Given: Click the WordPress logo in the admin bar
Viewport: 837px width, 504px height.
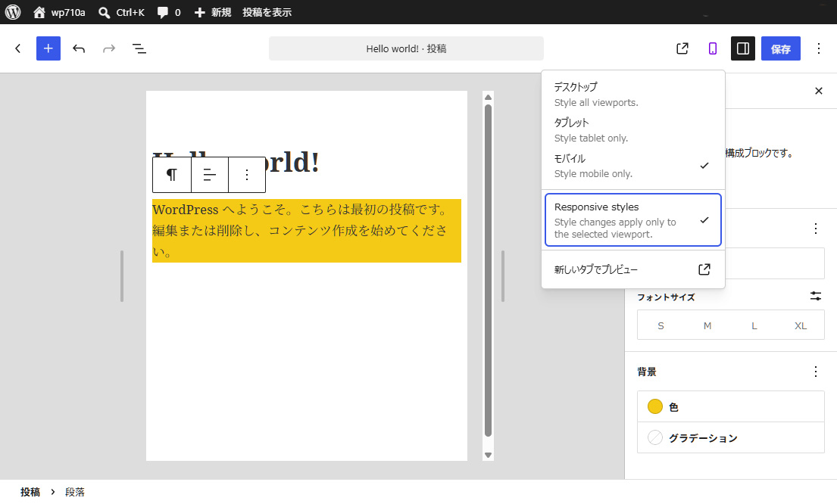Looking at the screenshot, I should click(x=13, y=12).
